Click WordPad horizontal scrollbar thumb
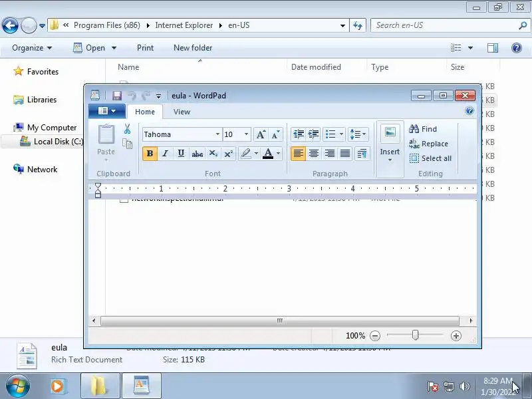The height and width of the screenshot is (399, 532). 280,321
